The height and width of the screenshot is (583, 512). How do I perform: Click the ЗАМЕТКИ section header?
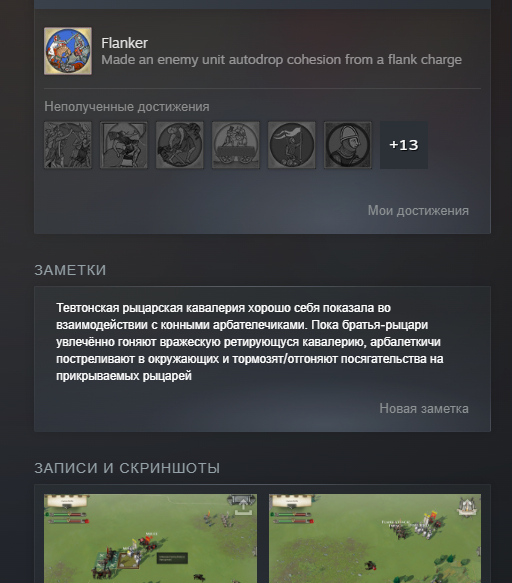click(70, 270)
